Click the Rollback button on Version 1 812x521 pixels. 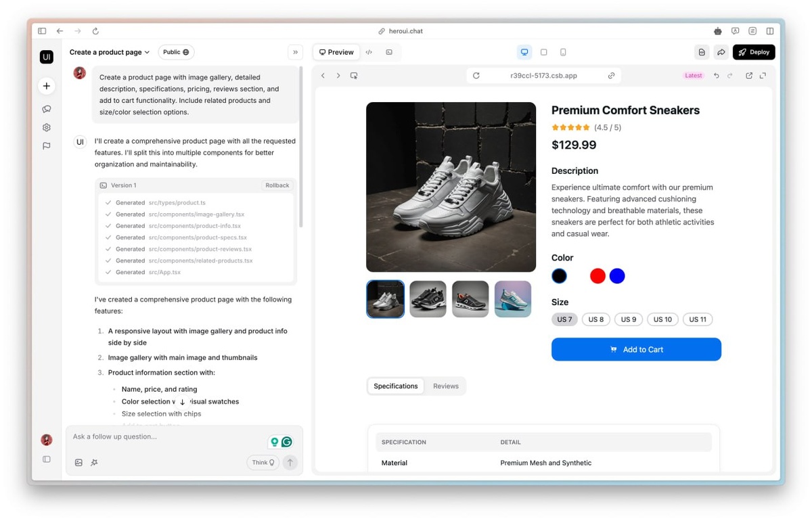point(277,185)
